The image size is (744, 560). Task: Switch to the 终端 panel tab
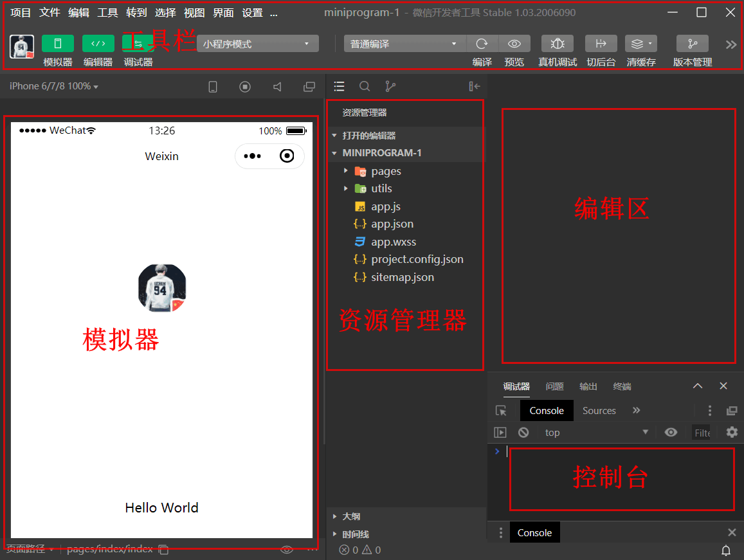622,386
